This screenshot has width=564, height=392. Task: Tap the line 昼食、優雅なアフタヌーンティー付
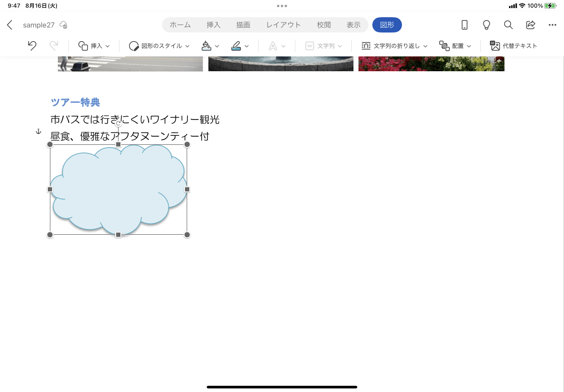point(130,136)
